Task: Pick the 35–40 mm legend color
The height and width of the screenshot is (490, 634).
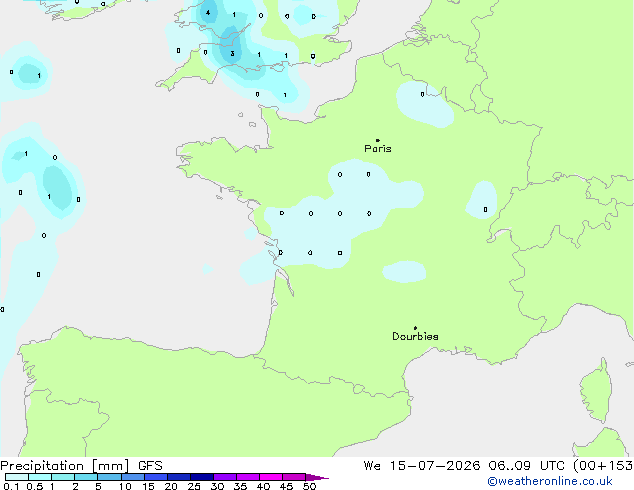Action: click(x=248, y=477)
